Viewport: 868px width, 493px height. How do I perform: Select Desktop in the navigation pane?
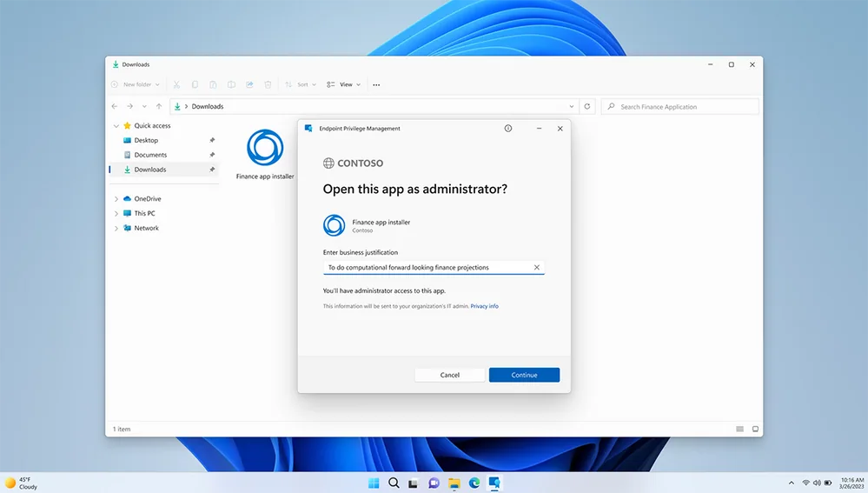click(146, 140)
